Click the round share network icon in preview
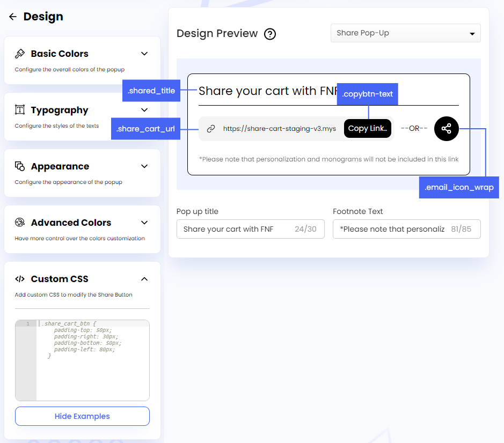The image size is (504, 443). [446, 129]
